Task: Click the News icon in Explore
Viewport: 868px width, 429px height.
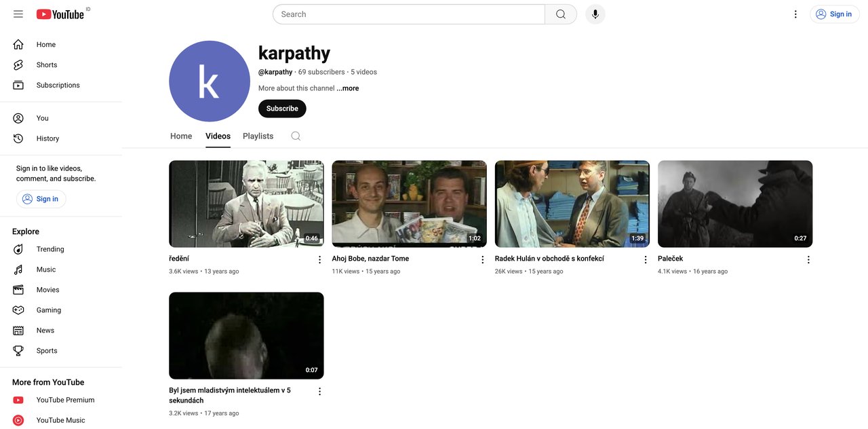Action: click(x=18, y=331)
